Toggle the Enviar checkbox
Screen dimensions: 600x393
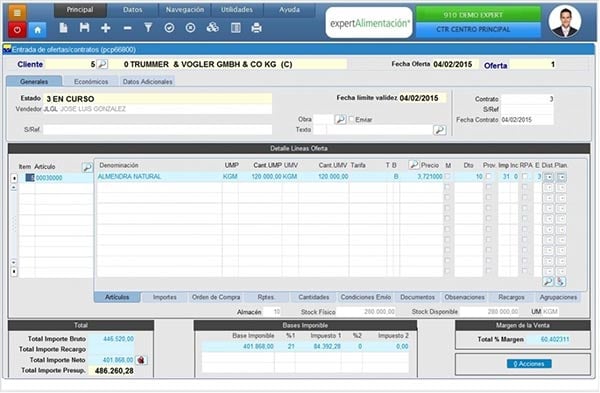tap(352, 119)
